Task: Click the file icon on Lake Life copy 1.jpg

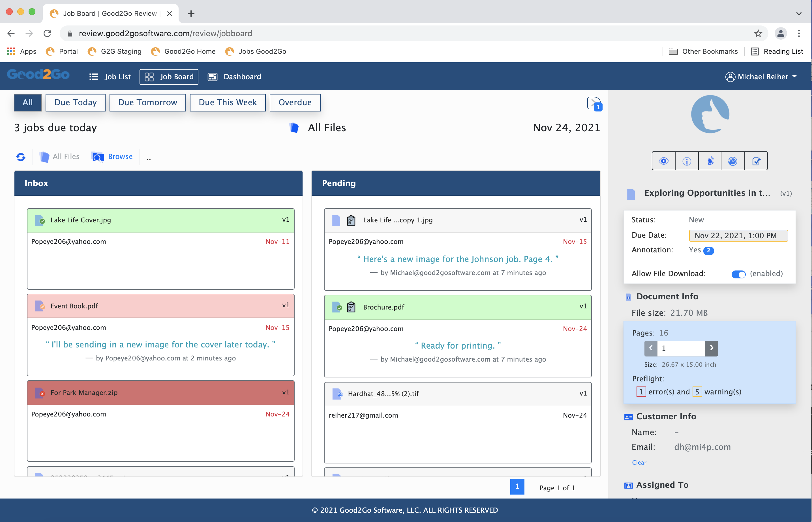Action: tap(336, 220)
